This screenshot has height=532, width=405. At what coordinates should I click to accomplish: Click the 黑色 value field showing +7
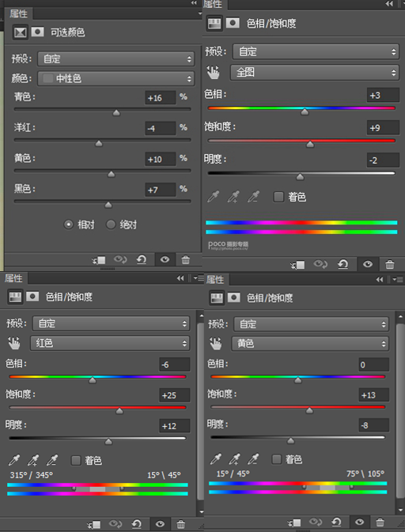click(x=161, y=190)
